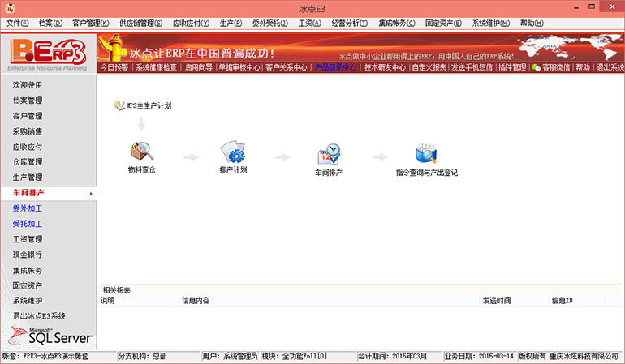Open the 排产计划 gear icon
This screenshot has height=364, width=625.
(233, 152)
